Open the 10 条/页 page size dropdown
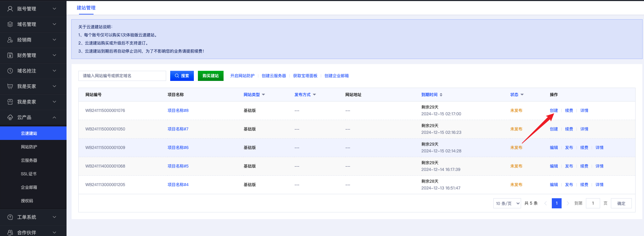The width and height of the screenshot is (644, 236). click(x=507, y=203)
